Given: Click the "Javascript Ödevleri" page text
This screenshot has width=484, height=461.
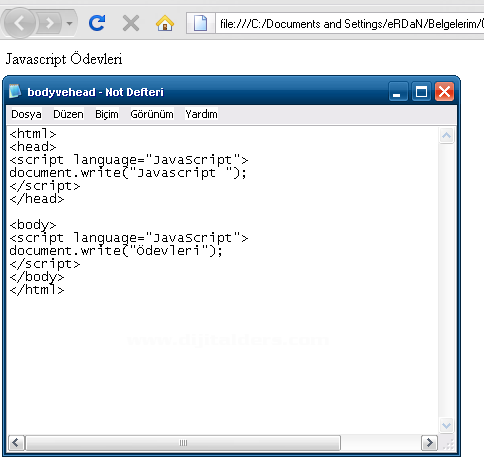Looking at the screenshot, I should pos(64,59).
